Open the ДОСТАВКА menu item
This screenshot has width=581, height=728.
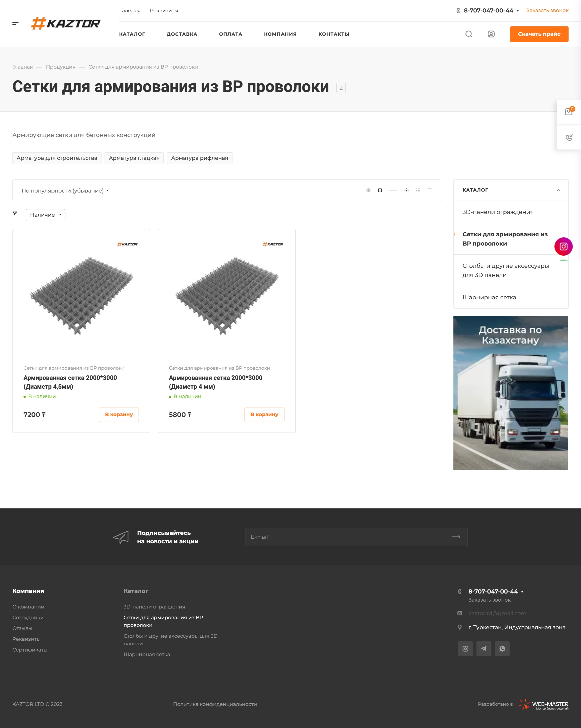point(182,34)
